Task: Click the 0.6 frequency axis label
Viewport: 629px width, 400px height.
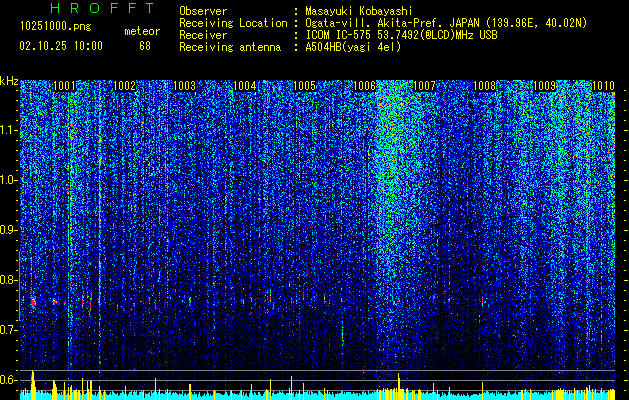Action: [9, 380]
